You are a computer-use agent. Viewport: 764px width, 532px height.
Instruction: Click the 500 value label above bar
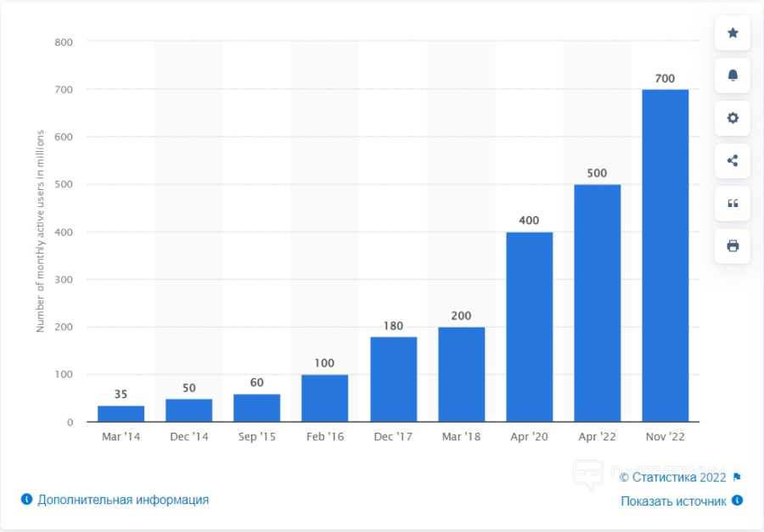pos(597,173)
